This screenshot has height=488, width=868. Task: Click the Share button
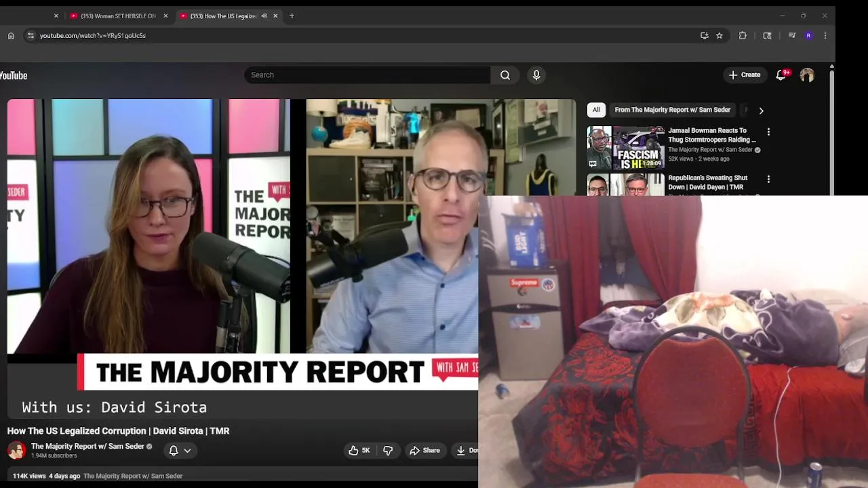(x=425, y=450)
